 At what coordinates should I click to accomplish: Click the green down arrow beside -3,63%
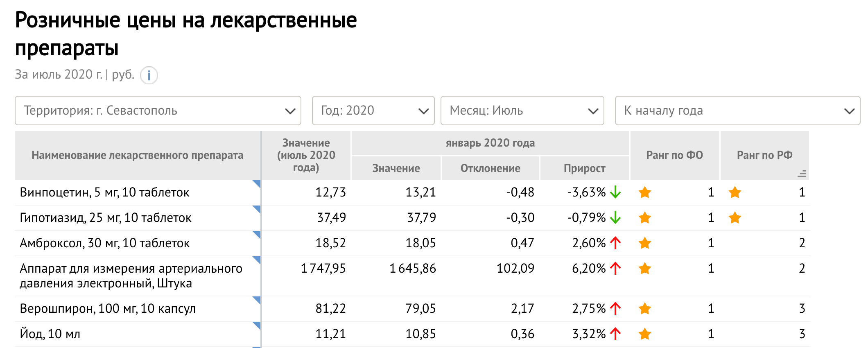tap(615, 192)
